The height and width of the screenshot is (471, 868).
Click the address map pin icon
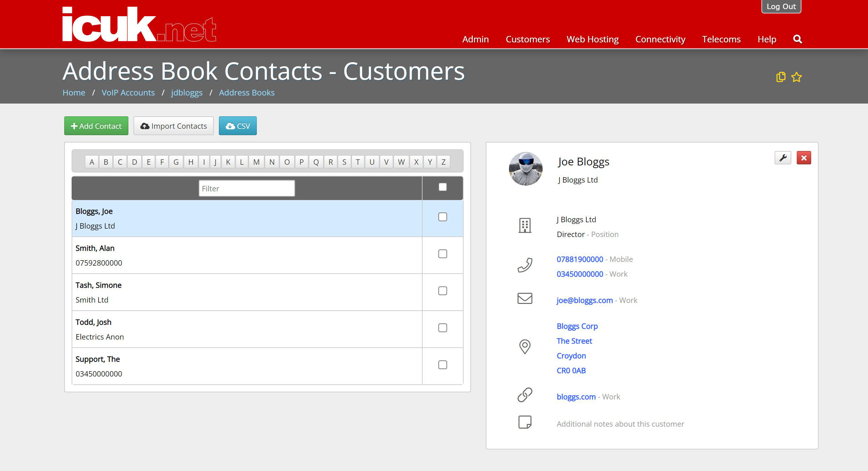(525, 346)
